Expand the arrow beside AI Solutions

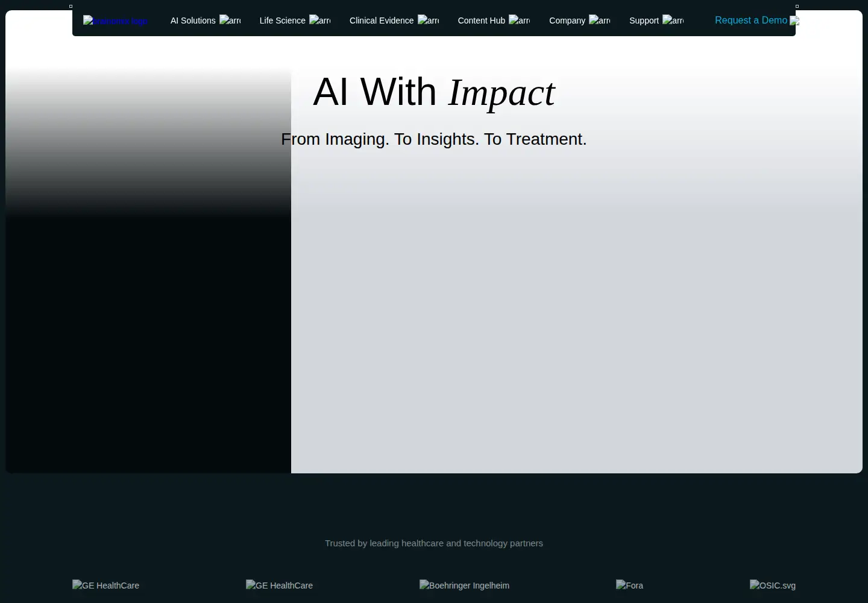pyautogui.click(x=230, y=21)
